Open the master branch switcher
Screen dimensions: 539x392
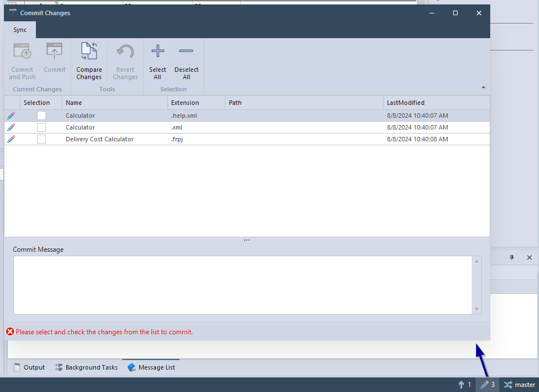pyautogui.click(x=519, y=385)
